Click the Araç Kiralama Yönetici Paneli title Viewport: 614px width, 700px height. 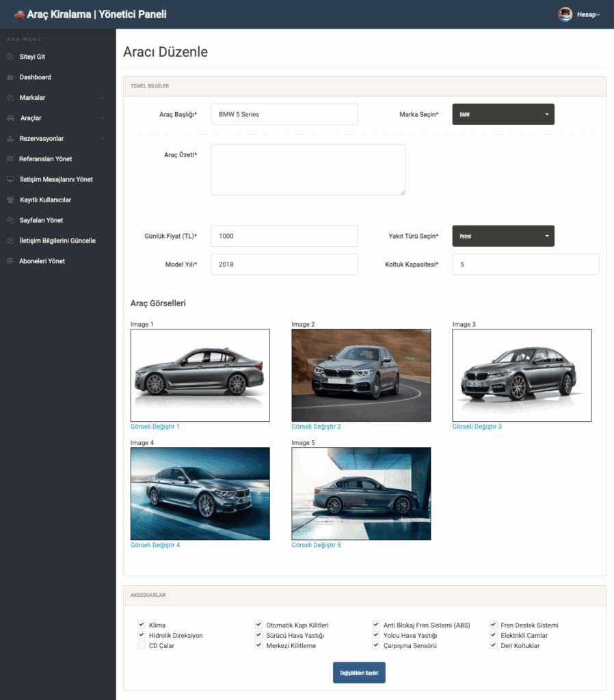pyautogui.click(x=96, y=14)
